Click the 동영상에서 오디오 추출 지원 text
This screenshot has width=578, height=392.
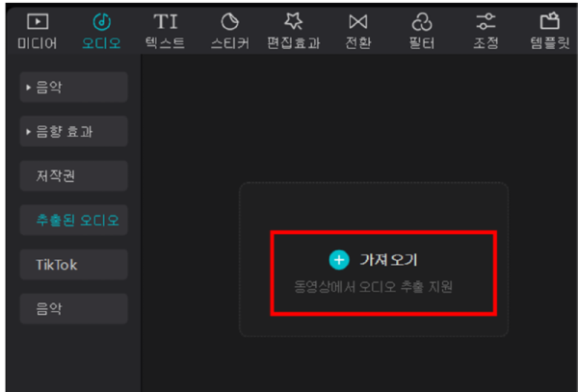coord(373,287)
